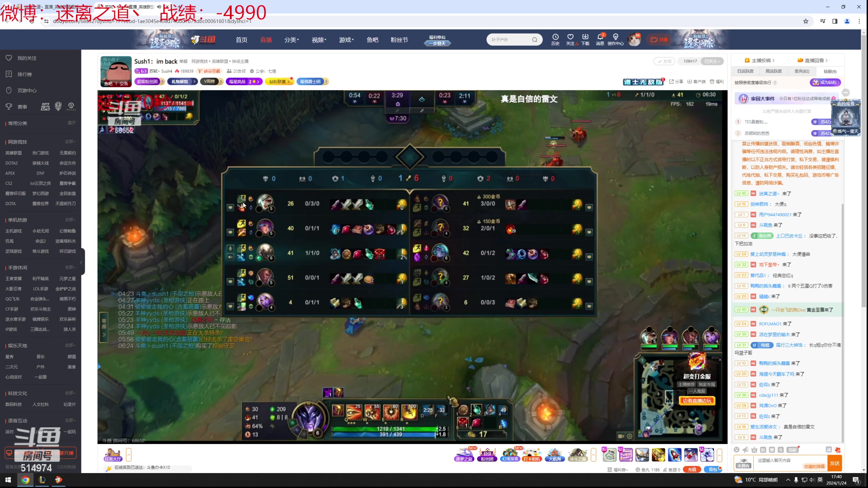Click the 充值 recharge button
Image resolution: width=868 pixels, height=488 pixels.
click(692, 469)
